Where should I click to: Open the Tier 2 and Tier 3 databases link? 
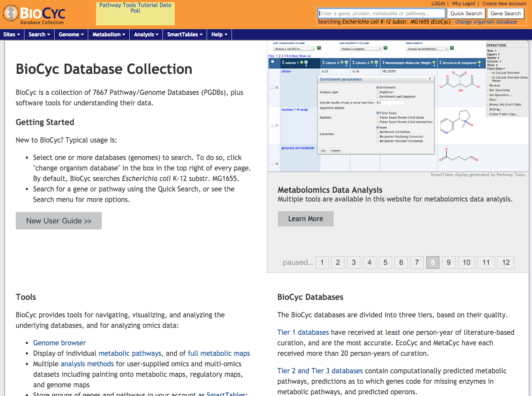320,371
